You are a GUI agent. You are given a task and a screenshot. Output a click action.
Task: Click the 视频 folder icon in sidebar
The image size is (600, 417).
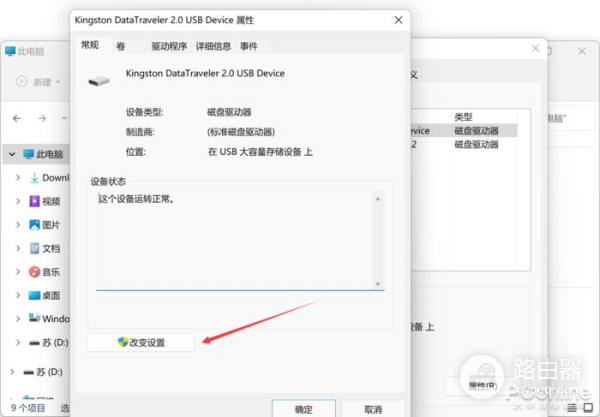(x=34, y=201)
